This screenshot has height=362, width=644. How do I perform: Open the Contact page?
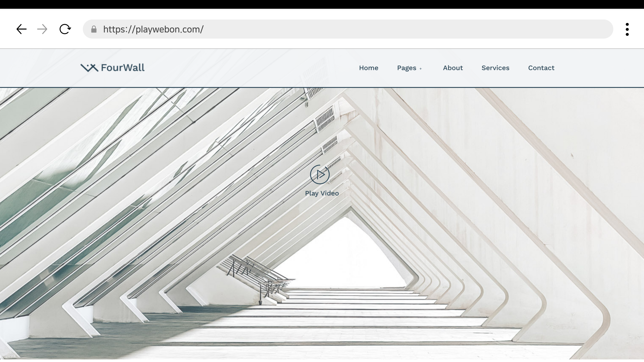pyautogui.click(x=541, y=68)
